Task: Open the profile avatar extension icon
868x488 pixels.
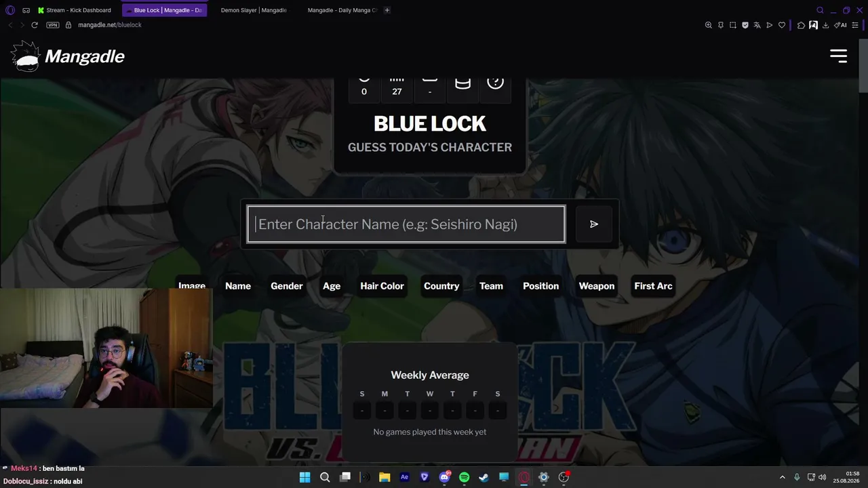Action: pos(813,25)
